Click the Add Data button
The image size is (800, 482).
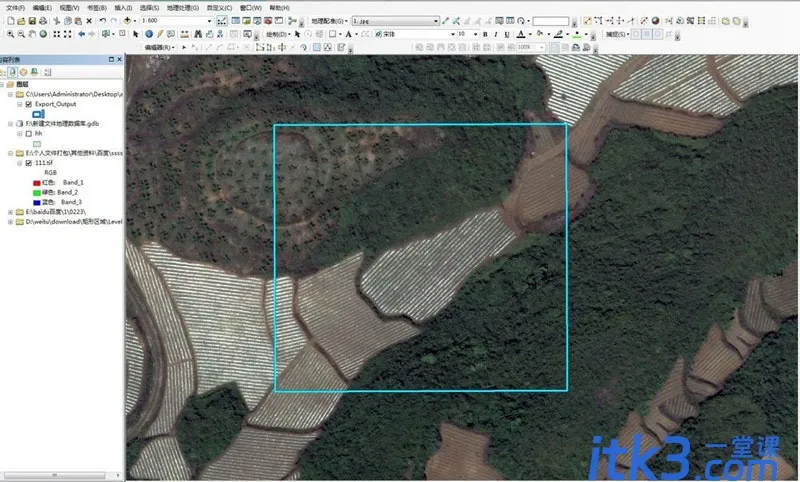(127, 20)
